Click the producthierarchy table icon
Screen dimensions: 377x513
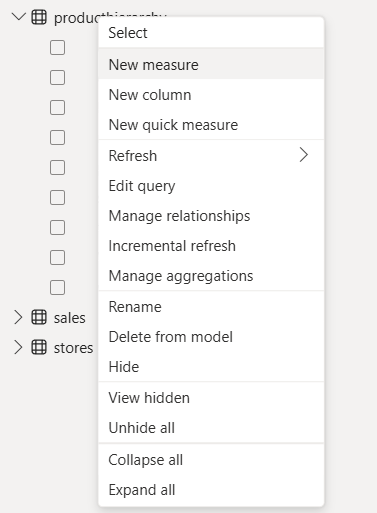(x=39, y=17)
